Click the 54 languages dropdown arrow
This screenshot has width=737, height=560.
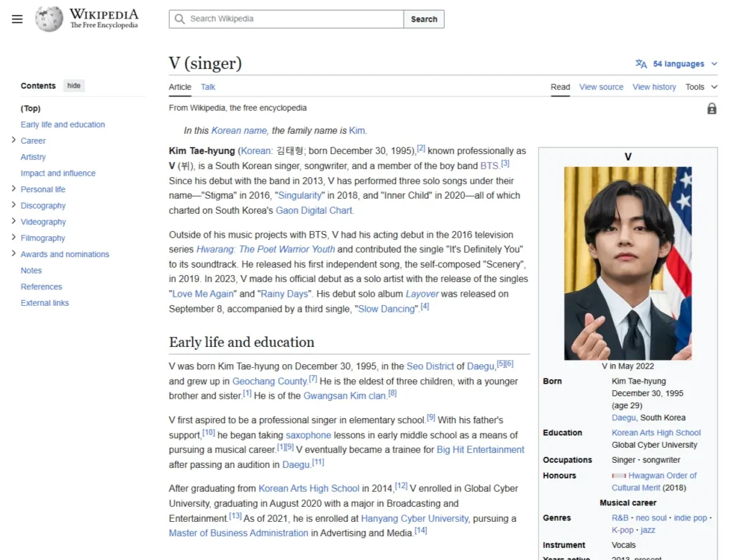[x=713, y=63]
